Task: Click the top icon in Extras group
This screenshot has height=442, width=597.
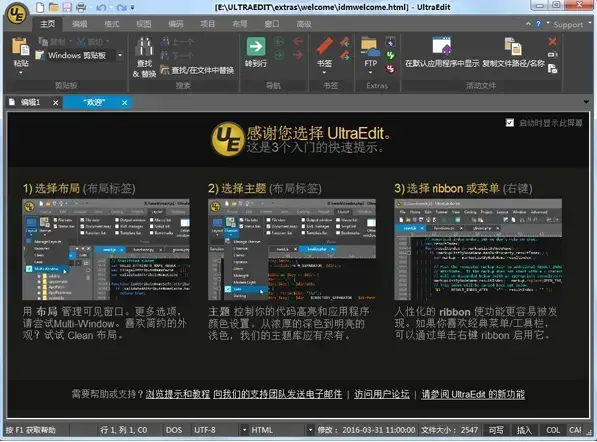Action: tap(390, 41)
